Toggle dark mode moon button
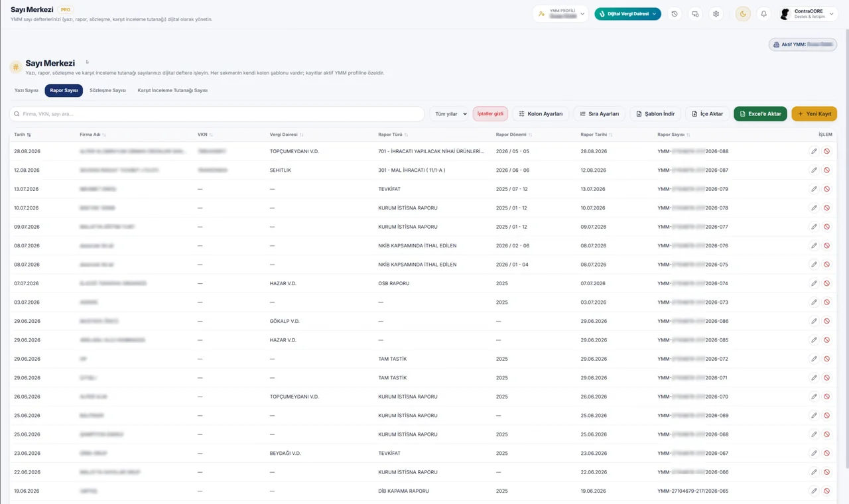This screenshot has width=849, height=504. (x=743, y=14)
